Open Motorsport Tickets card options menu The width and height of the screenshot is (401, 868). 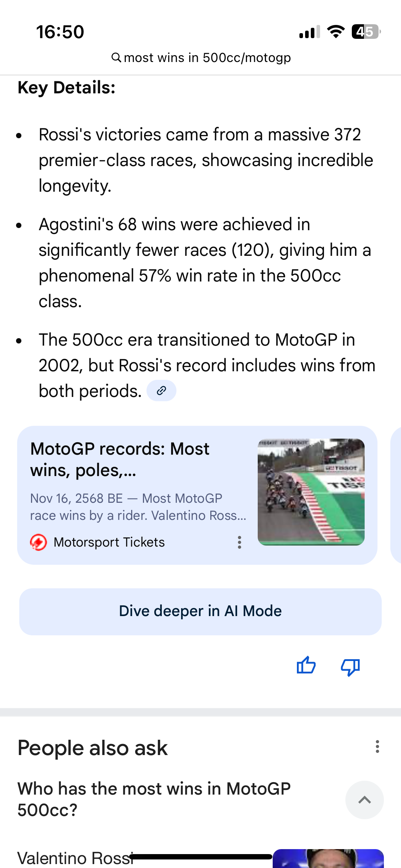tap(240, 542)
